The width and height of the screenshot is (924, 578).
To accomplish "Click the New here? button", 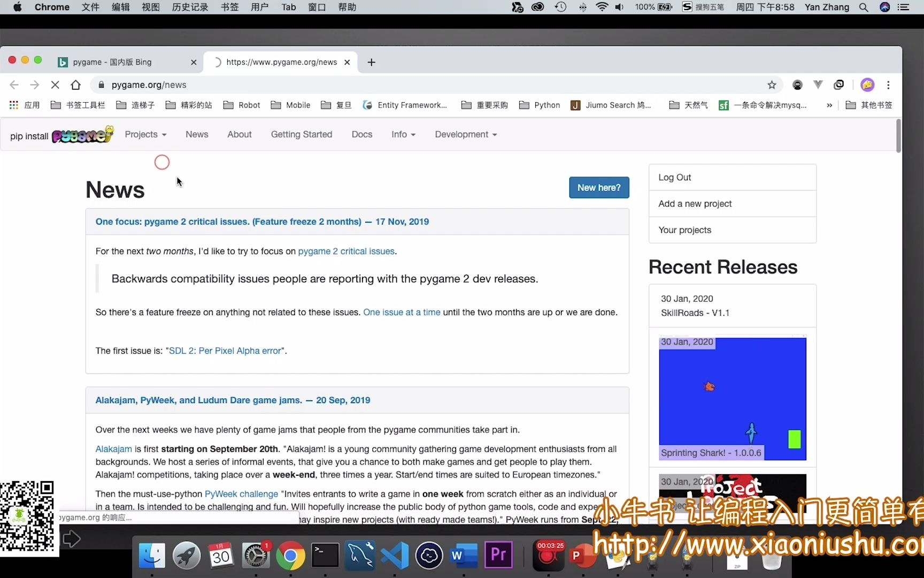I will (599, 187).
